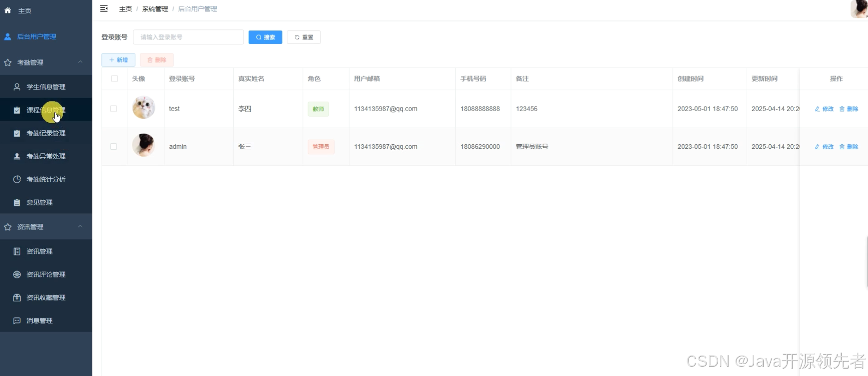Click the 重置 reset button

click(x=303, y=37)
